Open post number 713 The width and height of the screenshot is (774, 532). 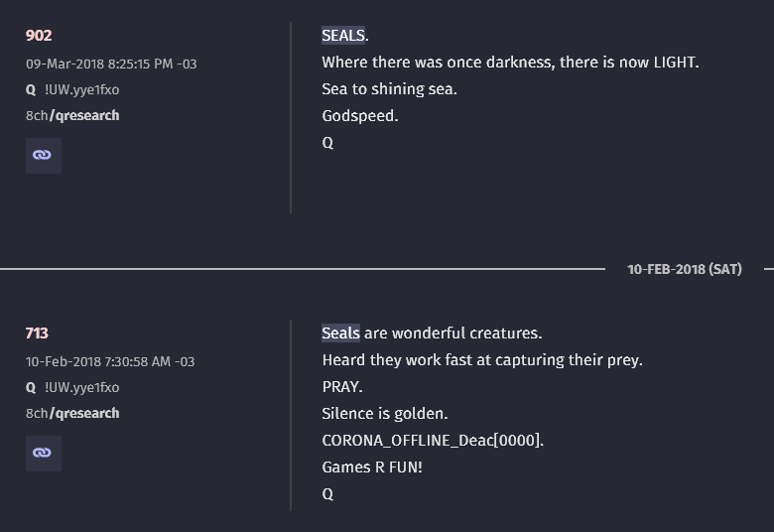pos(37,333)
